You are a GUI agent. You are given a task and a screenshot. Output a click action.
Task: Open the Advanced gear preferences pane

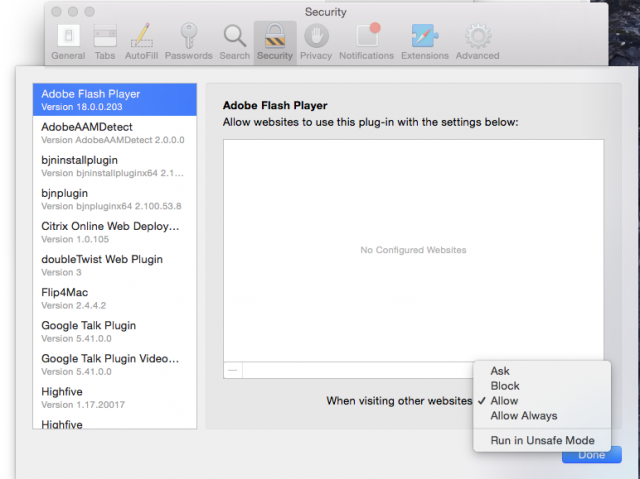(x=478, y=42)
